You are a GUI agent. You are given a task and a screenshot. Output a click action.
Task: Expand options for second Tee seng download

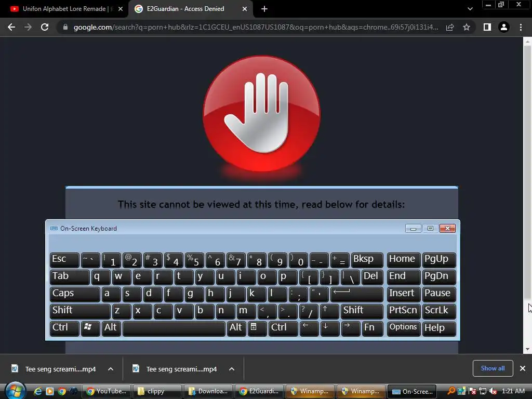pos(232,369)
